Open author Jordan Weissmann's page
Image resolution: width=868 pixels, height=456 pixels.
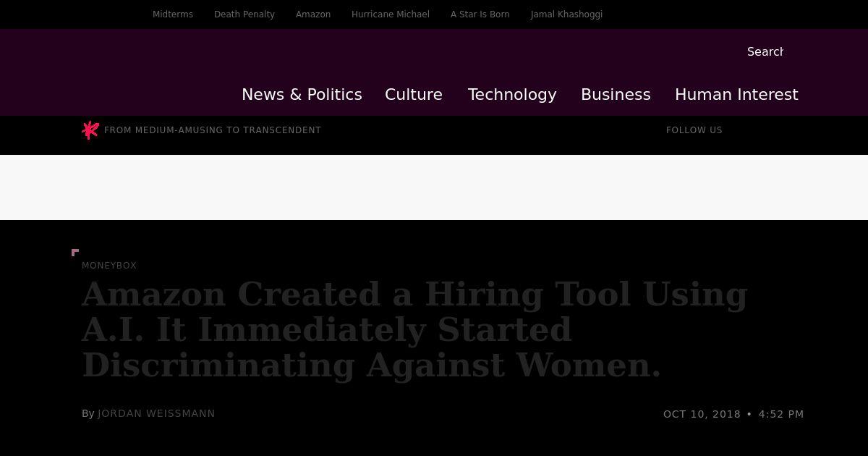point(156,413)
